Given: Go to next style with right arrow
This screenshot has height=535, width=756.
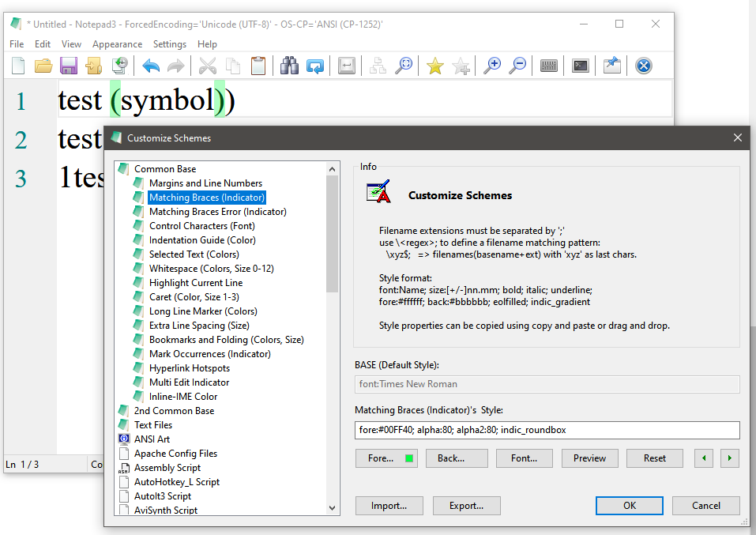Looking at the screenshot, I should pyautogui.click(x=730, y=458).
